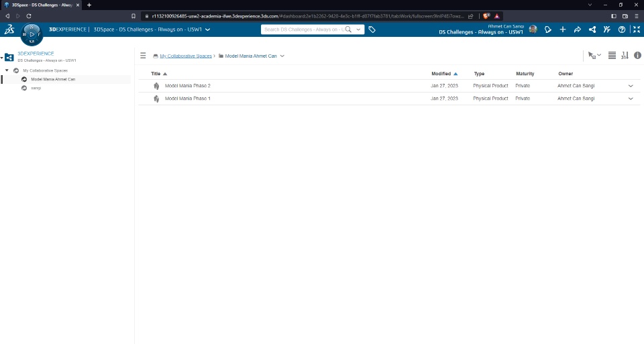Image resolution: width=644 pixels, height=344 pixels.
Task: Click in the Search DS Challenges field
Action: [x=303, y=30]
